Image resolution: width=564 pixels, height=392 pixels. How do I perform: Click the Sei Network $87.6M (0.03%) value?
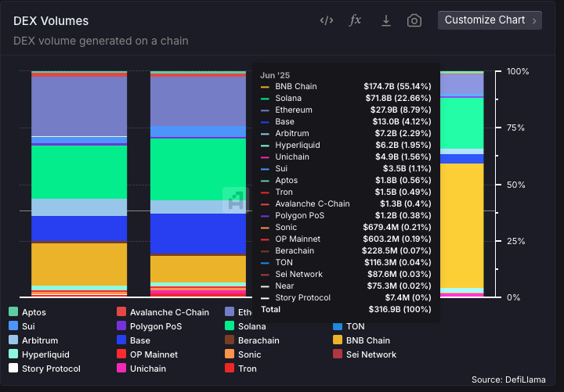point(399,274)
